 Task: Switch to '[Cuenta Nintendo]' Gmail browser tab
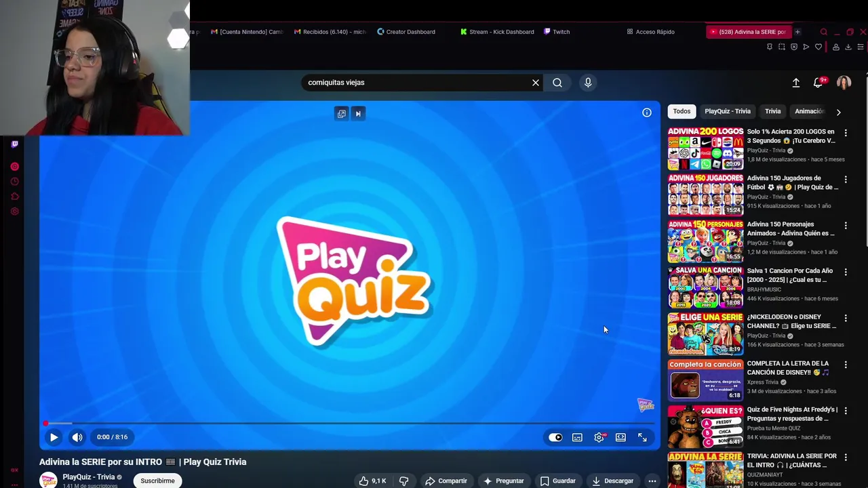[247, 32]
